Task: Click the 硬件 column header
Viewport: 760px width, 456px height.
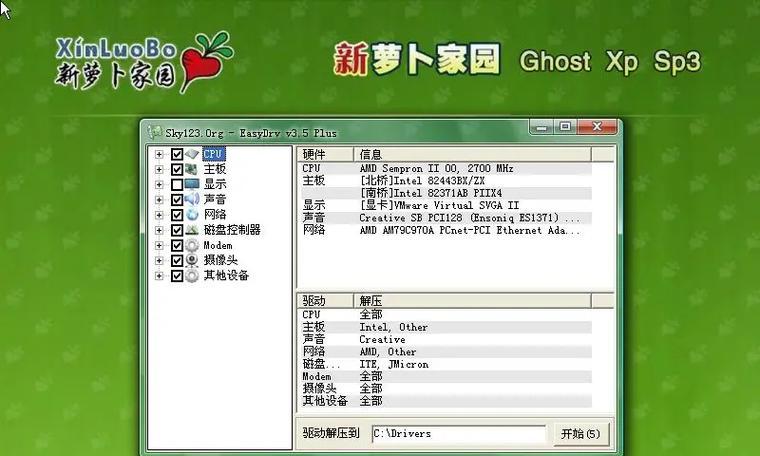Action: [x=325, y=155]
